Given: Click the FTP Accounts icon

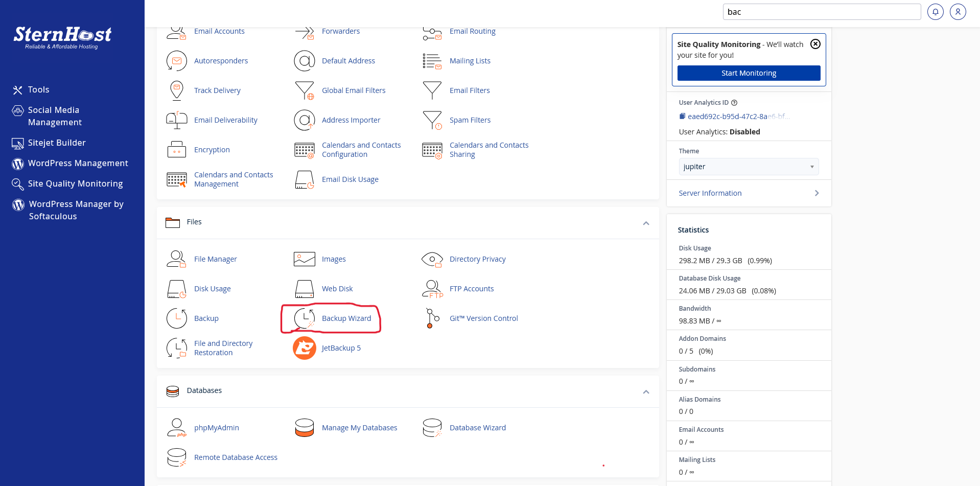Looking at the screenshot, I should (x=432, y=289).
